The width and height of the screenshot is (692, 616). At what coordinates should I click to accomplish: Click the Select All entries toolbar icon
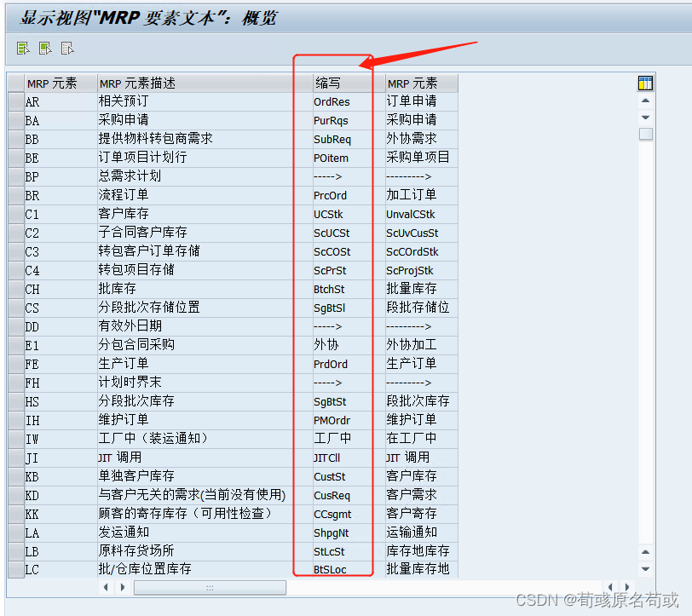21,49
